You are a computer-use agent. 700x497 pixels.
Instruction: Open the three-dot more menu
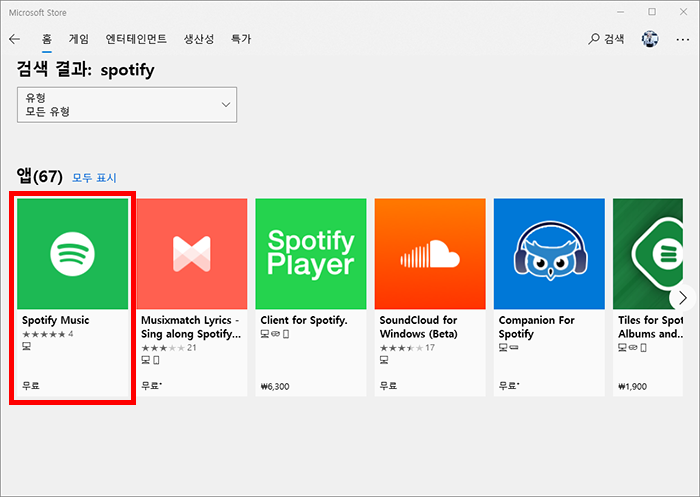[683, 40]
